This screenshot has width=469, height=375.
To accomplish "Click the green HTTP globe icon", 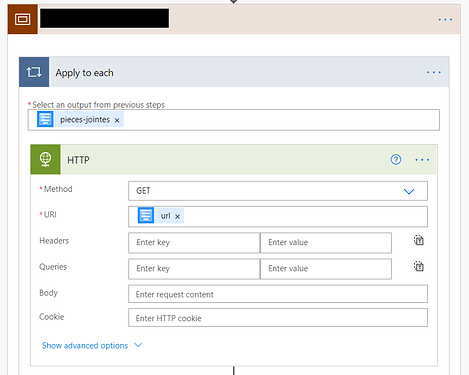I will click(46, 159).
